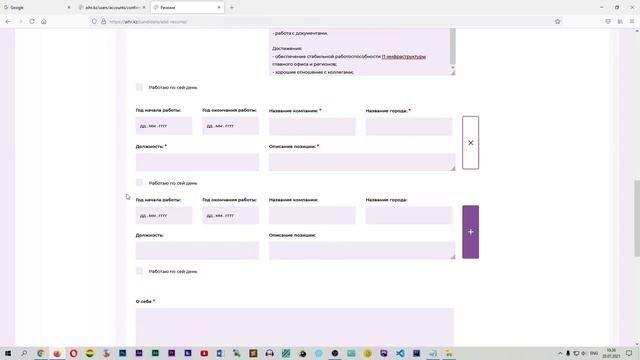640x360 pixels.
Task: Click start date field in required entry
Action: 164,126
